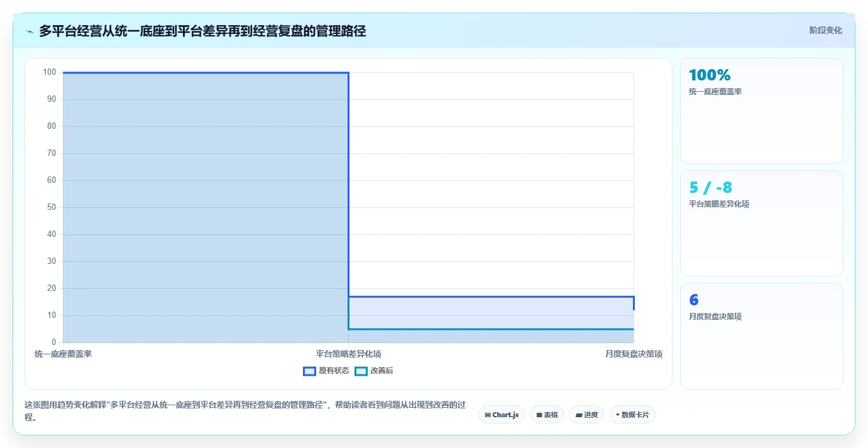Click the 5 / -8 value card
Image resolution: width=868 pixels, height=448 pixels.
(x=762, y=223)
